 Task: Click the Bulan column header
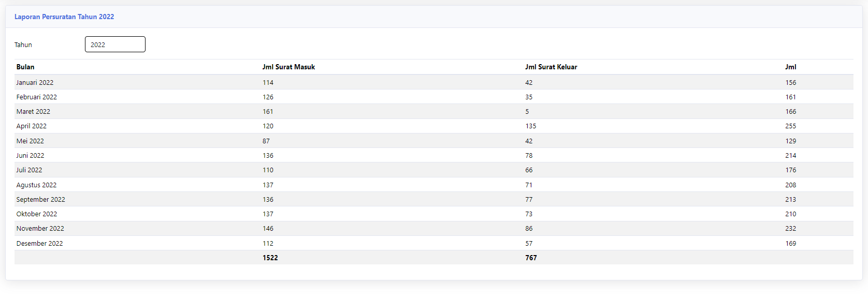[x=25, y=67]
